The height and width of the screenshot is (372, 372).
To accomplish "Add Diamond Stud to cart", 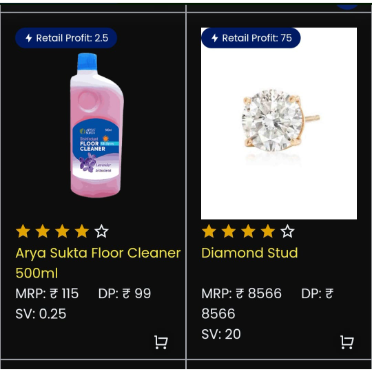I will tap(347, 342).
